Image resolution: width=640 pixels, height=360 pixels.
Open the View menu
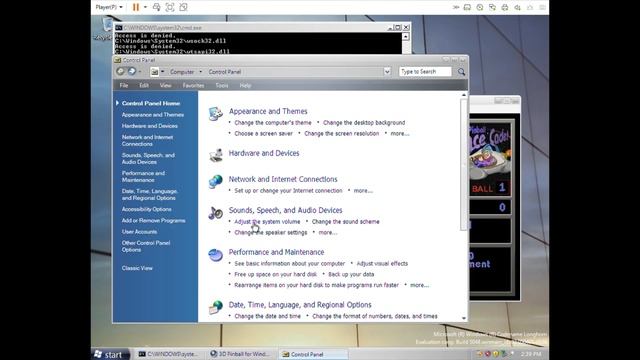tap(165, 85)
